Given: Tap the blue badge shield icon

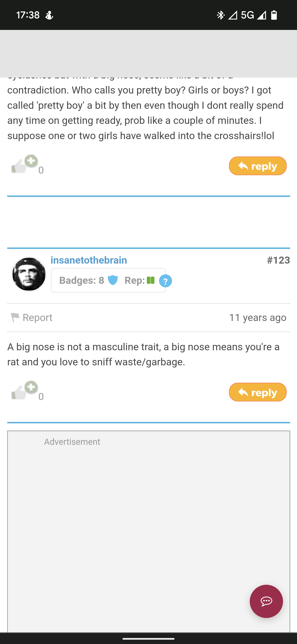Looking at the screenshot, I should coord(113,280).
